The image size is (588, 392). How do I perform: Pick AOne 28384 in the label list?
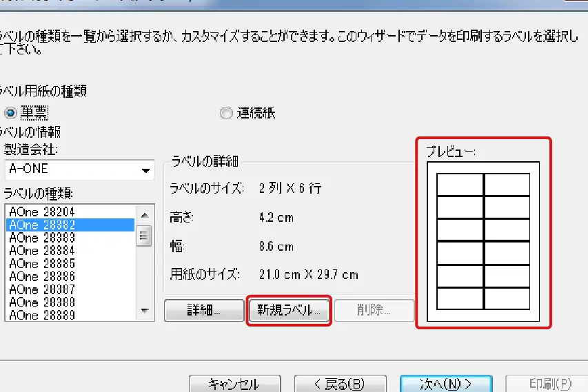(x=42, y=251)
